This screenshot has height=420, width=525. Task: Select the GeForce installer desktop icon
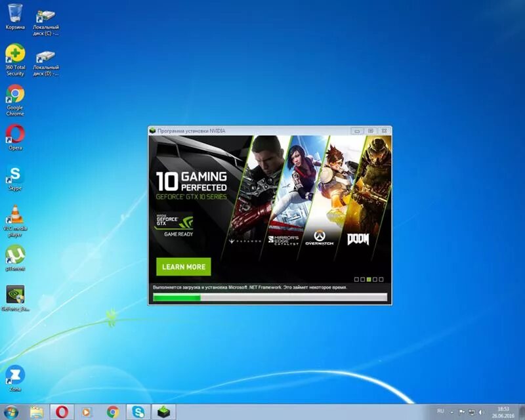pos(15,297)
